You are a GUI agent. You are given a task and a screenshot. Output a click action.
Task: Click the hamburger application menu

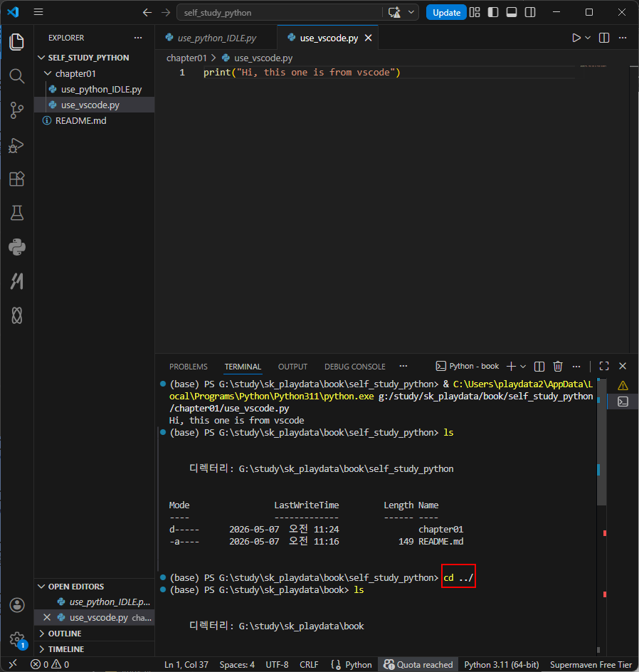(x=38, y=12)
